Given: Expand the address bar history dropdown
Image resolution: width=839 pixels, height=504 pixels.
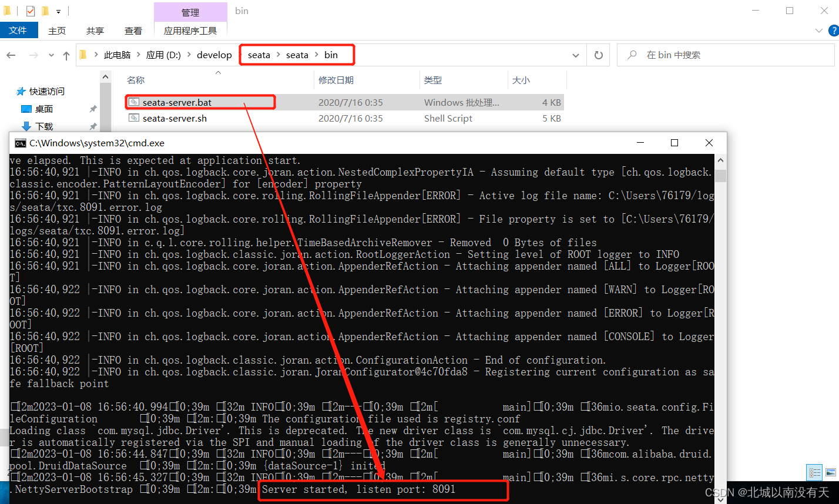Looking at the screenshot, I should (x=576, y=55).
